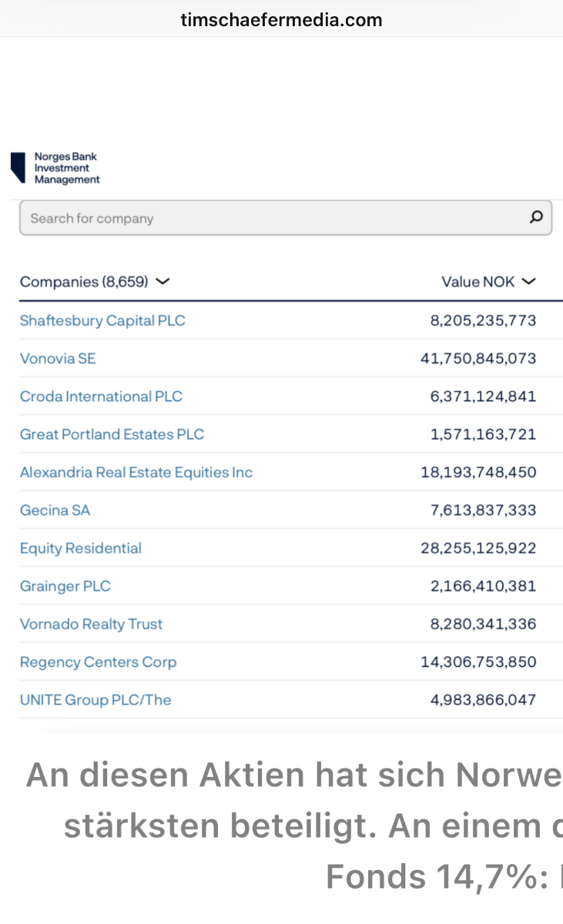
Task: Click value 6,371,124,841 for Croda
Action: click(483, 397)
